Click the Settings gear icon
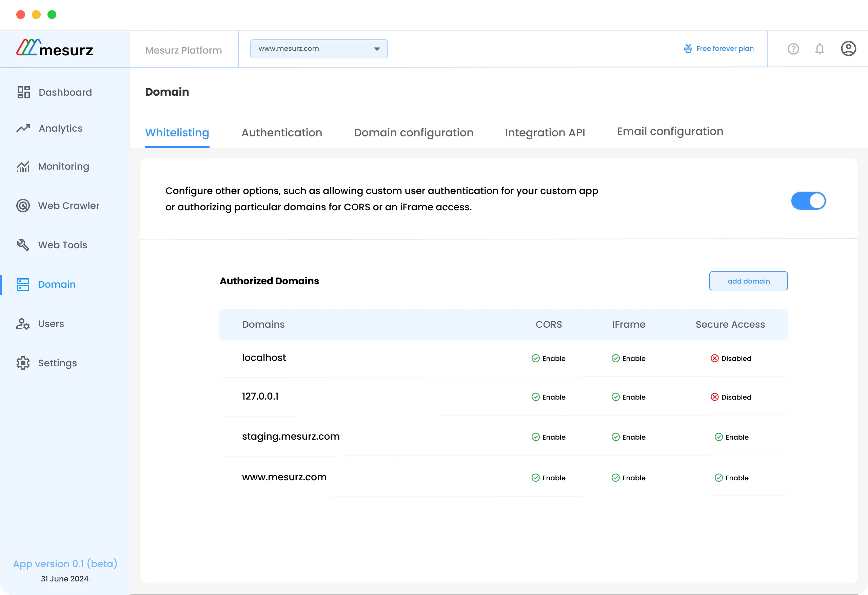 23,363
